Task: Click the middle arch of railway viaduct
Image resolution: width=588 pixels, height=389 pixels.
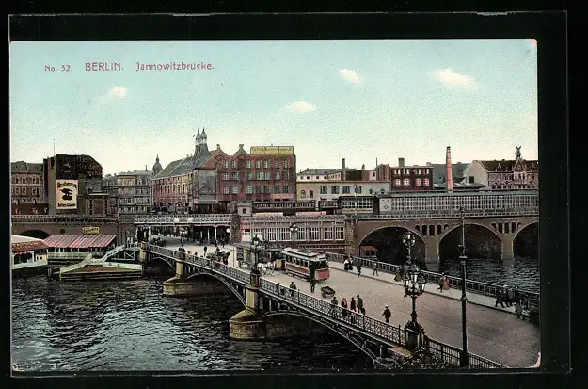Action: click(469, 242)
